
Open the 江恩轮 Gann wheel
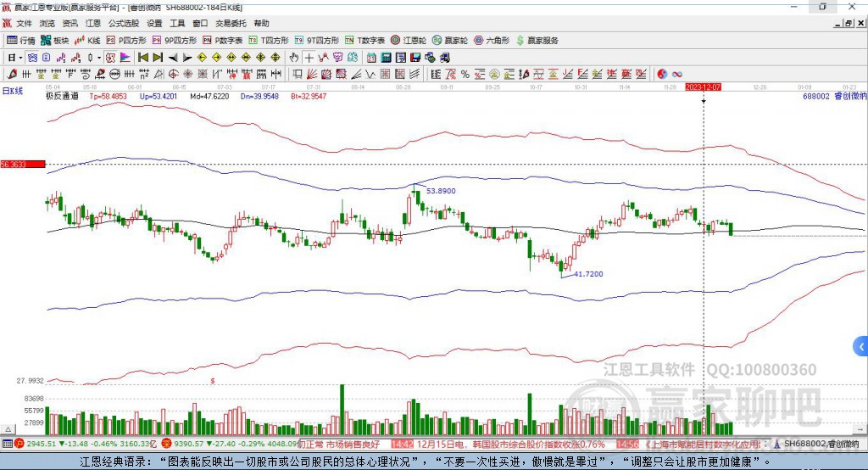409,41
